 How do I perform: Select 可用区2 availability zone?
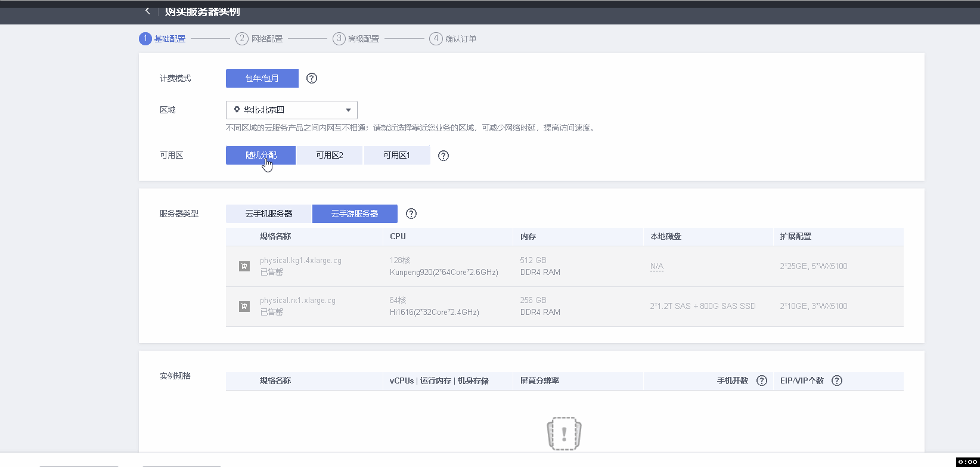point(330,155)
